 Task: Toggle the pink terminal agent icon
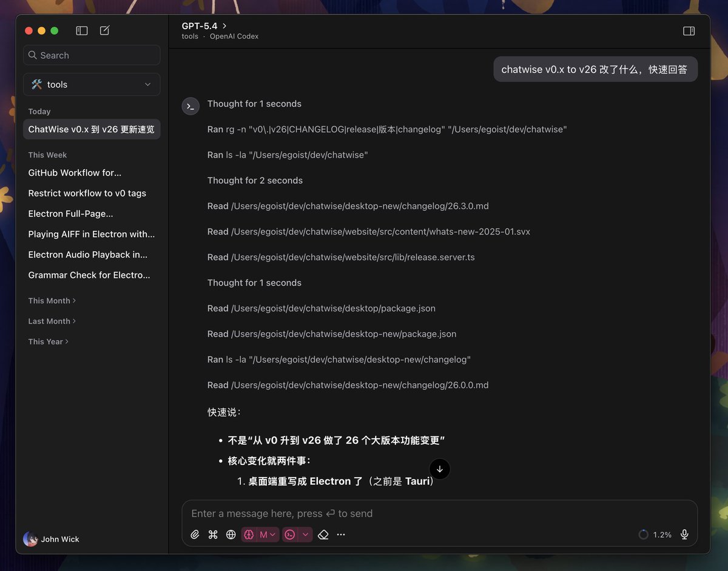coord(290,535)
